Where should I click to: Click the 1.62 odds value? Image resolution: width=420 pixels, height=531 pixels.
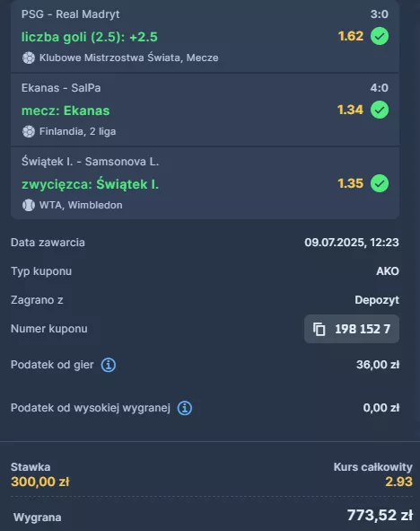pos(351,36)
